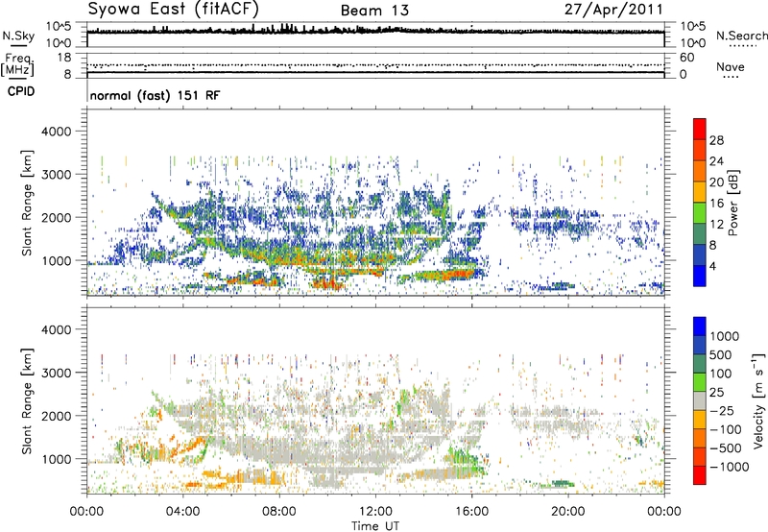The width and height of the screenshot is (768, 532).
Task: Click the '12:00' time tick label
Action: point(375,512)
